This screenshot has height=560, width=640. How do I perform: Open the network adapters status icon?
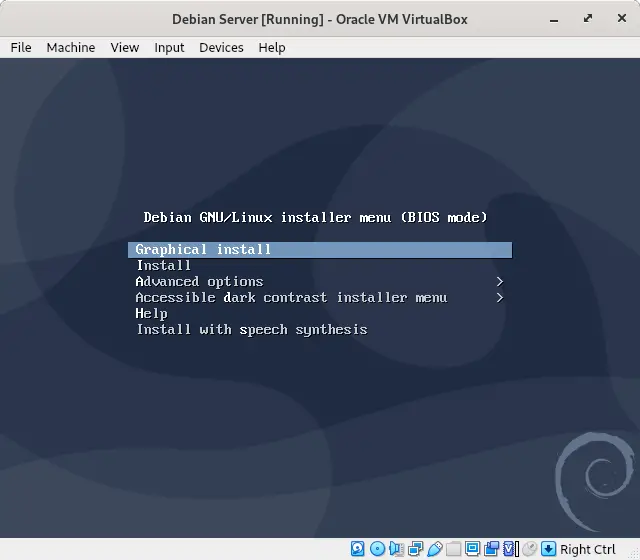click(416, 549)
